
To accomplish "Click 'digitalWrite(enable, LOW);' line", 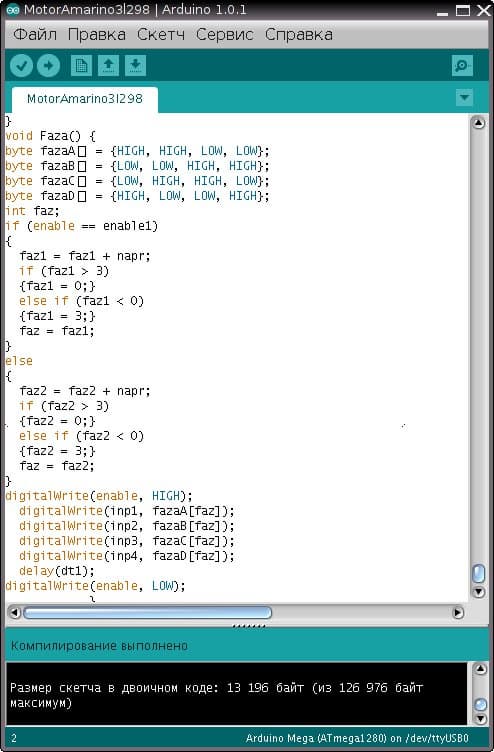I will [95, 586].
